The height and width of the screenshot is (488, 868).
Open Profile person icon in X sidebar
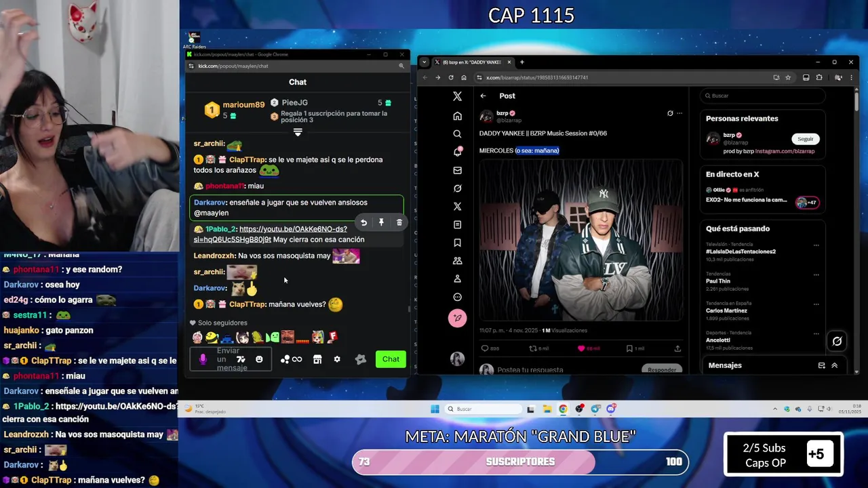coord(457,279)
